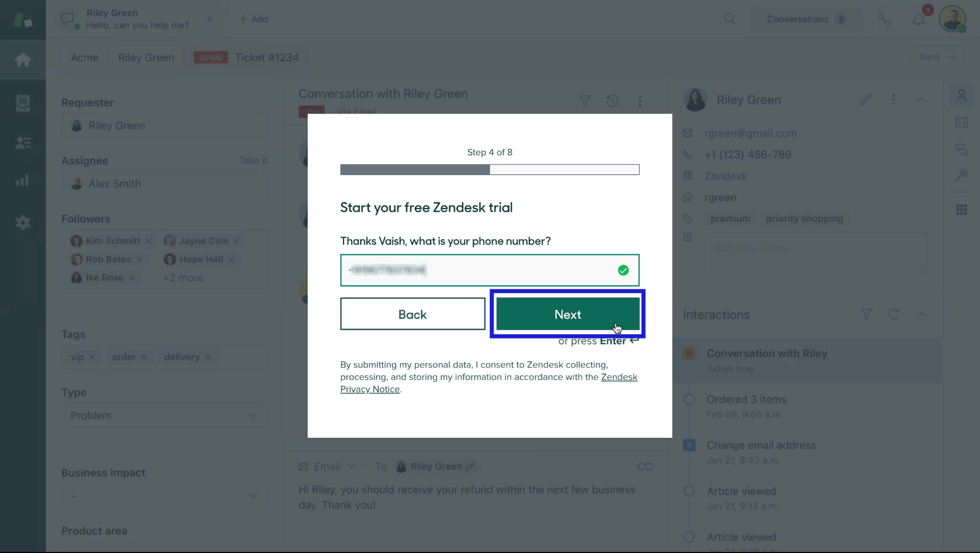Expand the Type Problem dropdown

tap(164, 415)
